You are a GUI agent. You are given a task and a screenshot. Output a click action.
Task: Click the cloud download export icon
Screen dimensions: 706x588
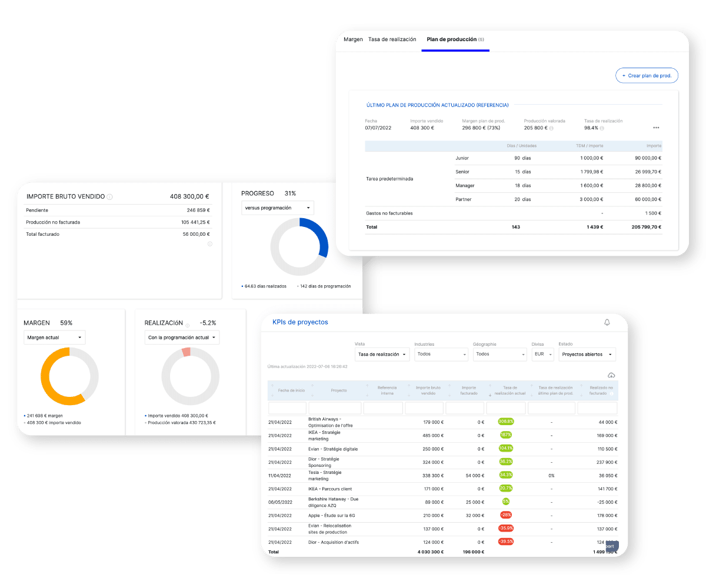tap(611, 375)
